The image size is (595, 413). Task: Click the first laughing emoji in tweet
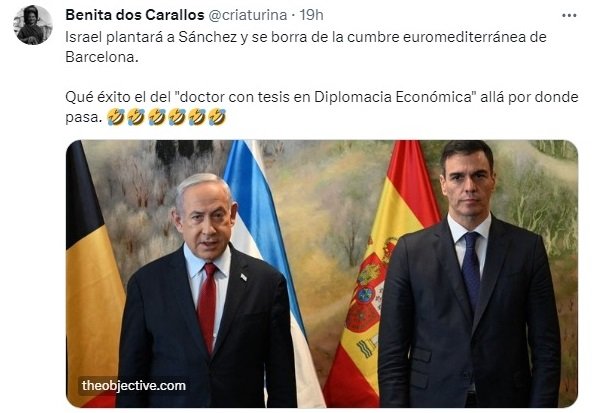(x=116, y=117)
